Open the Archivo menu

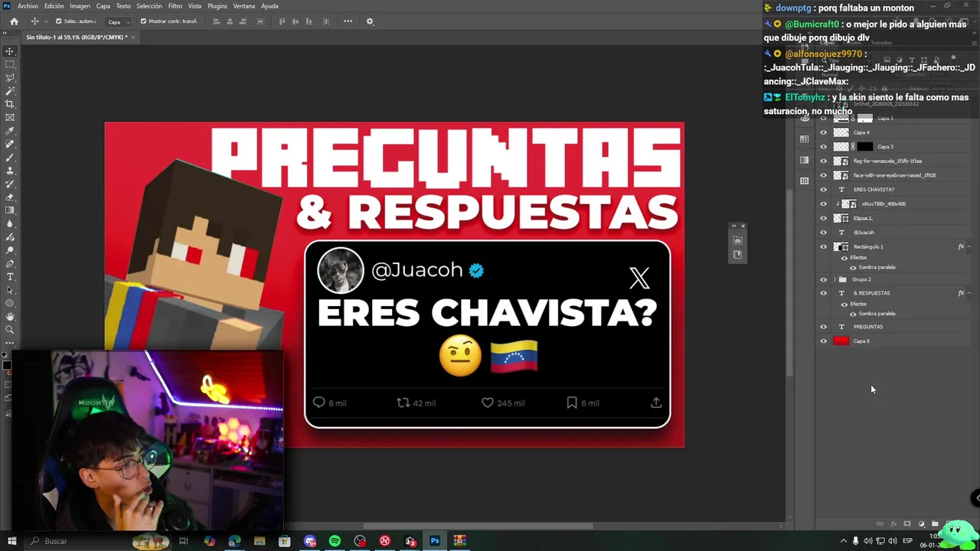(28, 6)
